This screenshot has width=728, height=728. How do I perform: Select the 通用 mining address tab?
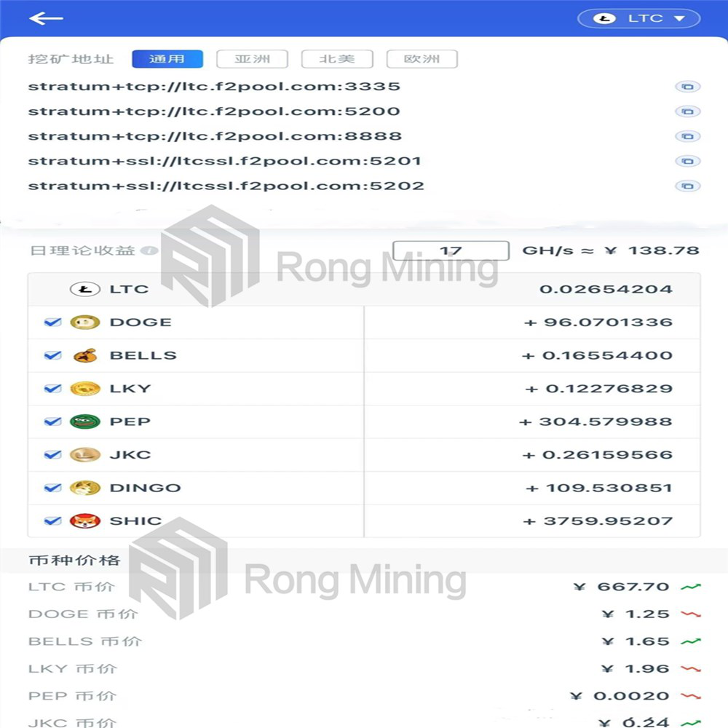(167, 59)
